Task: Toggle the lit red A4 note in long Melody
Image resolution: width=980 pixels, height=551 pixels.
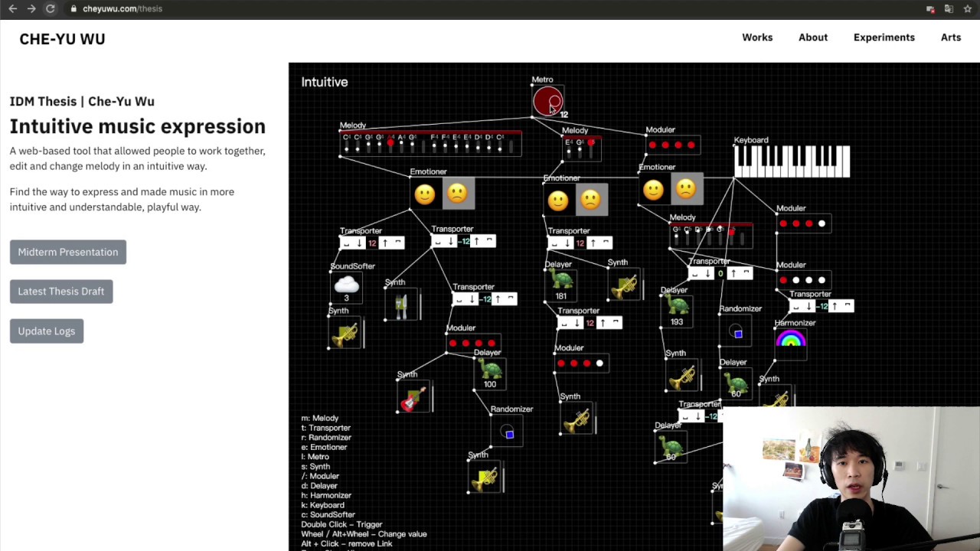Action: point(390,142)
